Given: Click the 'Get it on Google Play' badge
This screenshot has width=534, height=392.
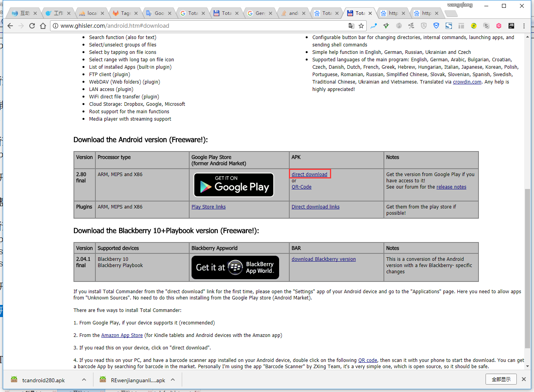Looking at the screenshot, I should 234,185.
